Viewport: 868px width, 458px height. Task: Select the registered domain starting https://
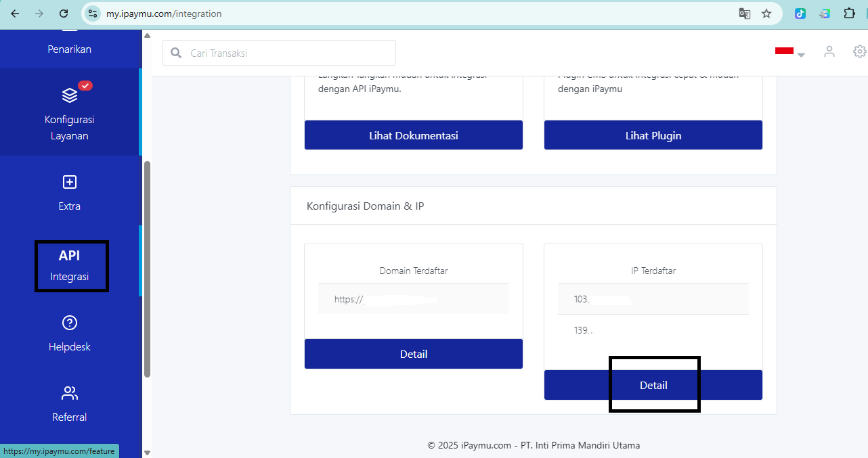tap(414, 298)
